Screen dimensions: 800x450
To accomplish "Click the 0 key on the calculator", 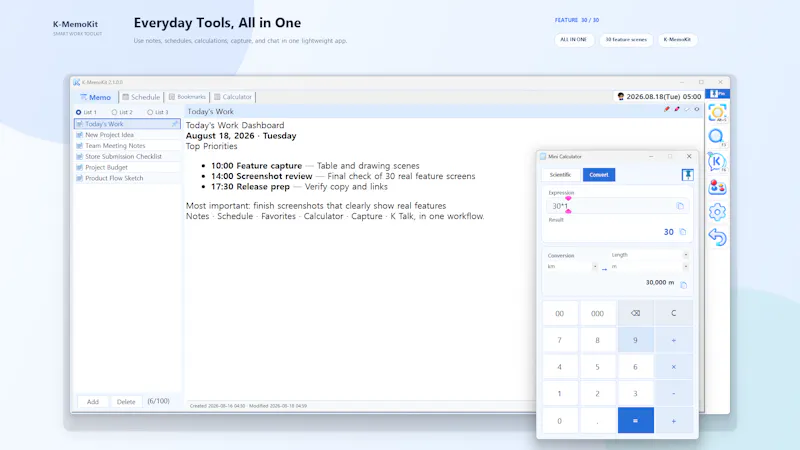I will coord(560,421).
